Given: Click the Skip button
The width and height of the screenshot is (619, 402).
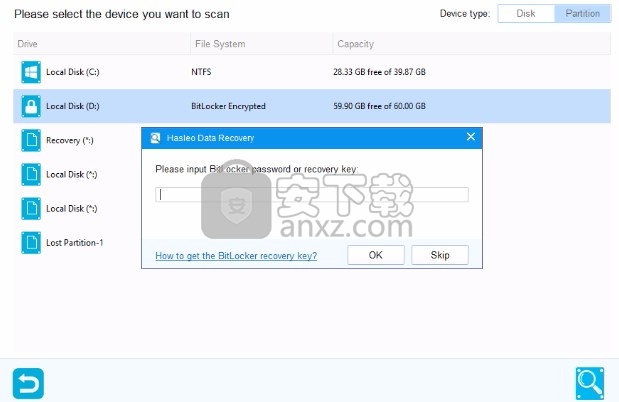Looking at the screenshot, I should [440, 255].
